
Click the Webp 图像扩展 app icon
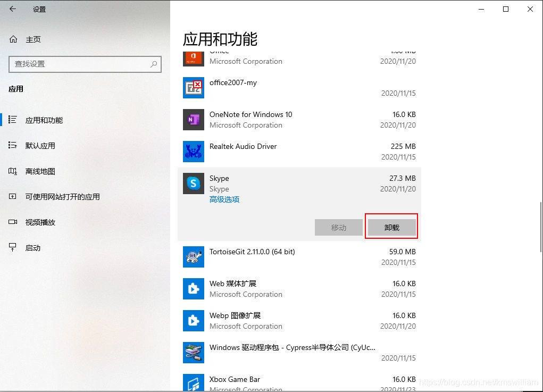[193, 320]
